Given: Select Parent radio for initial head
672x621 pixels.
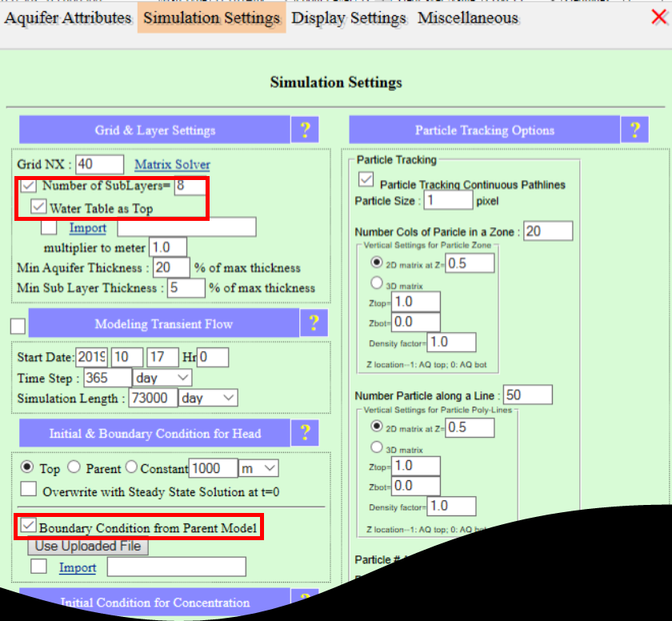Looking at the screenshot, I should click(x=74, y=467).
